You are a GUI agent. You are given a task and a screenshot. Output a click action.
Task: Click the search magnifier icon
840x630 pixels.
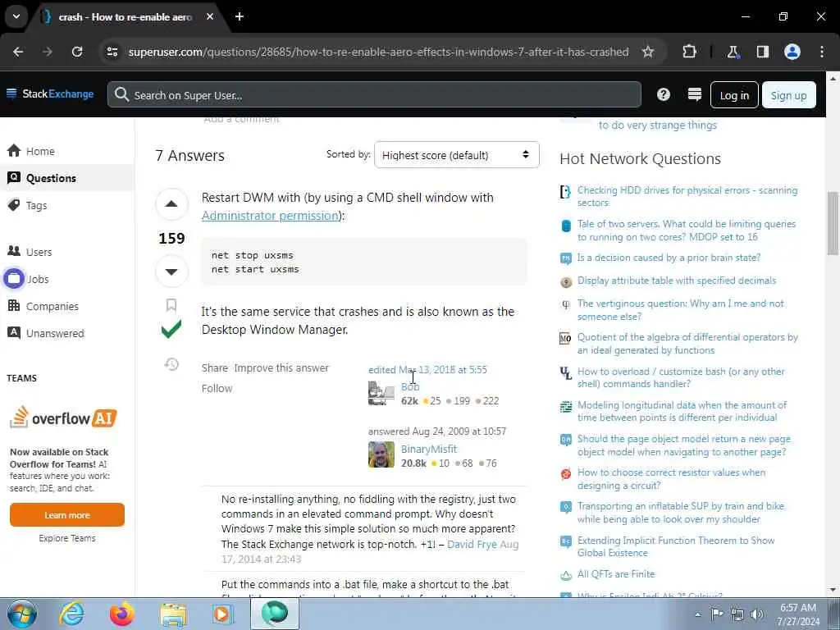coord(121,95)
